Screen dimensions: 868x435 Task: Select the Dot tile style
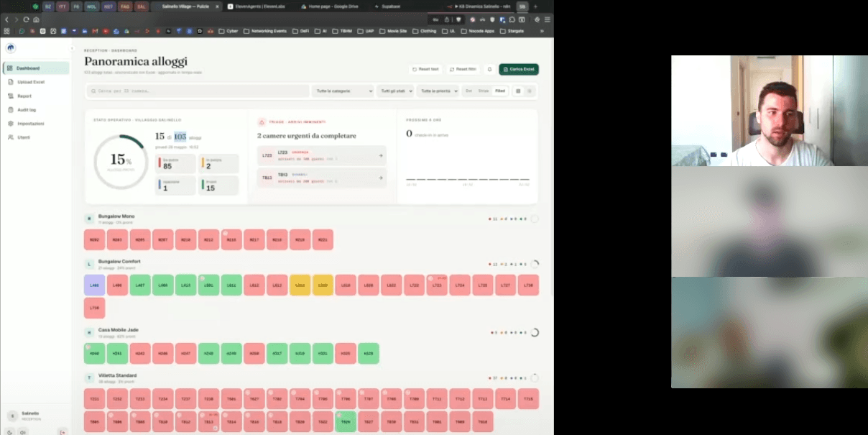[469, 91]
